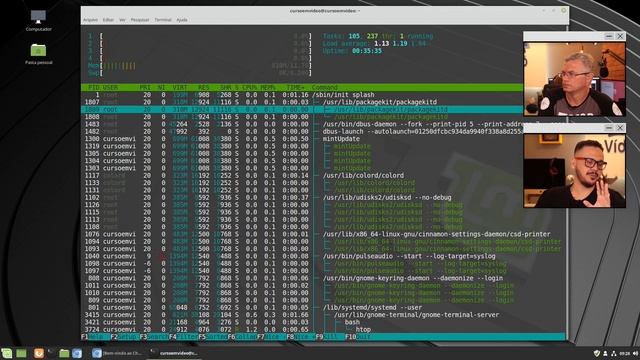Open the Linux Mint start menu
The width and height of the screenshot is (640, 360).
pos(7,353)
